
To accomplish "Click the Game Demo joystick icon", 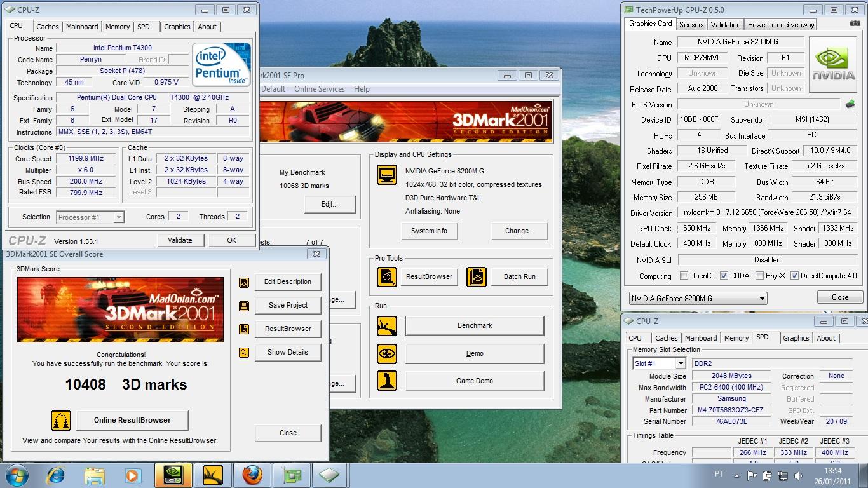I will (387, 381).
